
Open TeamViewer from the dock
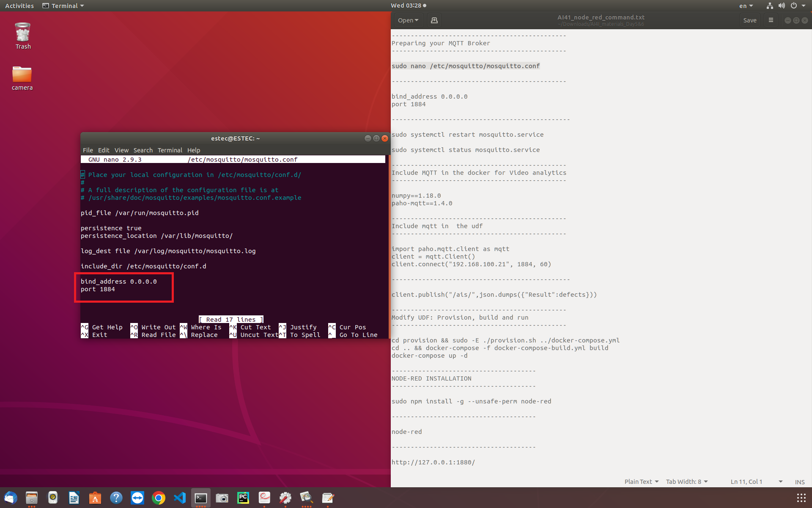tap(137, 498)
